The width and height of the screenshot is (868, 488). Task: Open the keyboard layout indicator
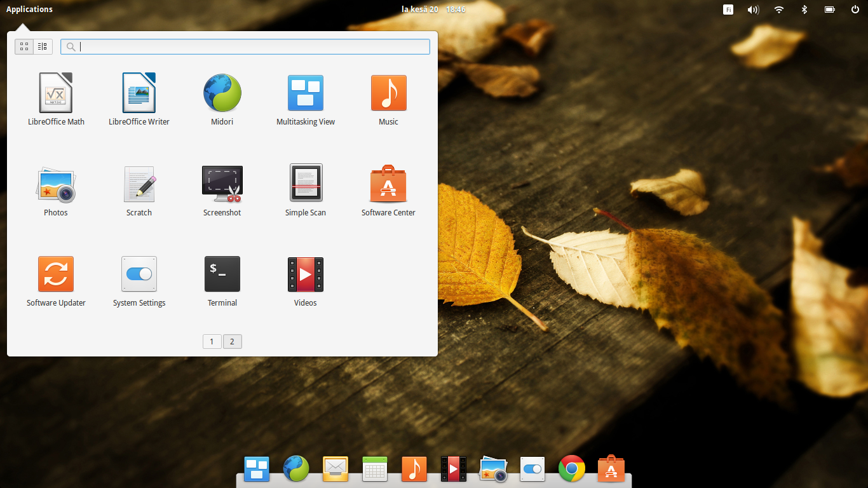tap(728, 10)
